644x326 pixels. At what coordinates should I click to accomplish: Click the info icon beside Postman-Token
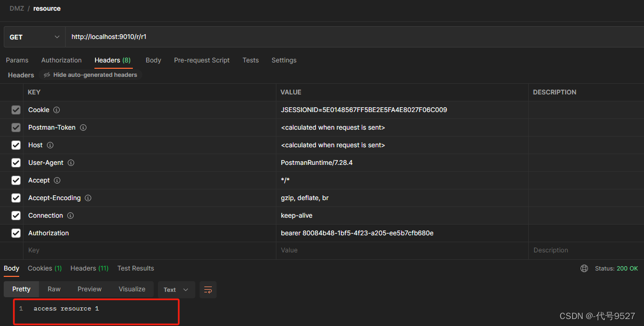click(x=83, y=128)
